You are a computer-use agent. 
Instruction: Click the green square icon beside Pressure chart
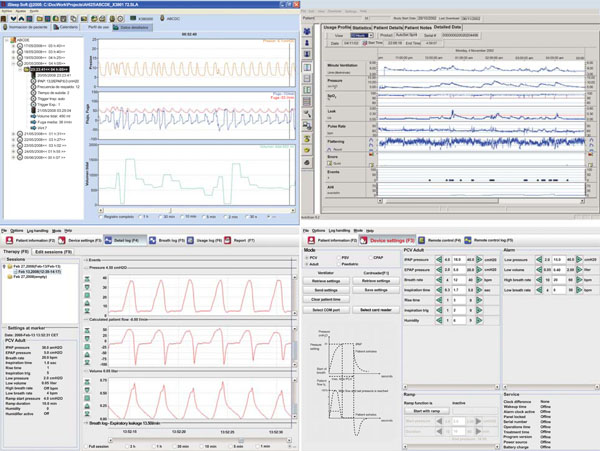coord(87,295)
